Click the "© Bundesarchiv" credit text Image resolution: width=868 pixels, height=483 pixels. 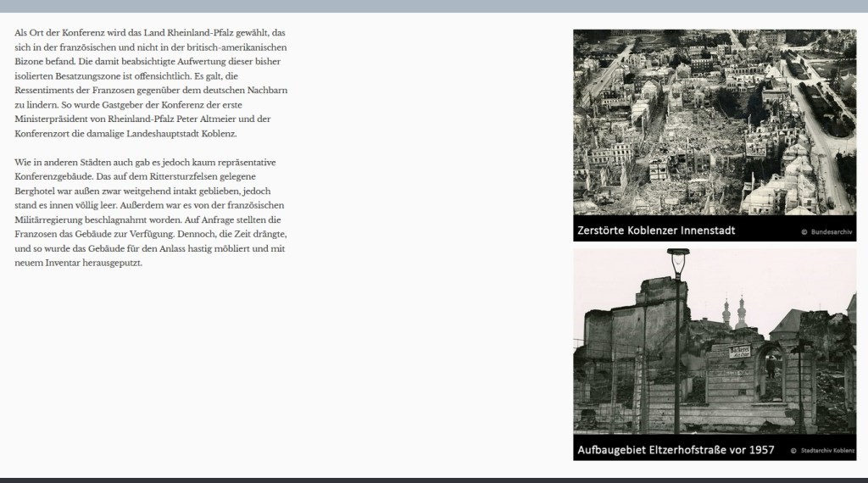pos(826,231)
